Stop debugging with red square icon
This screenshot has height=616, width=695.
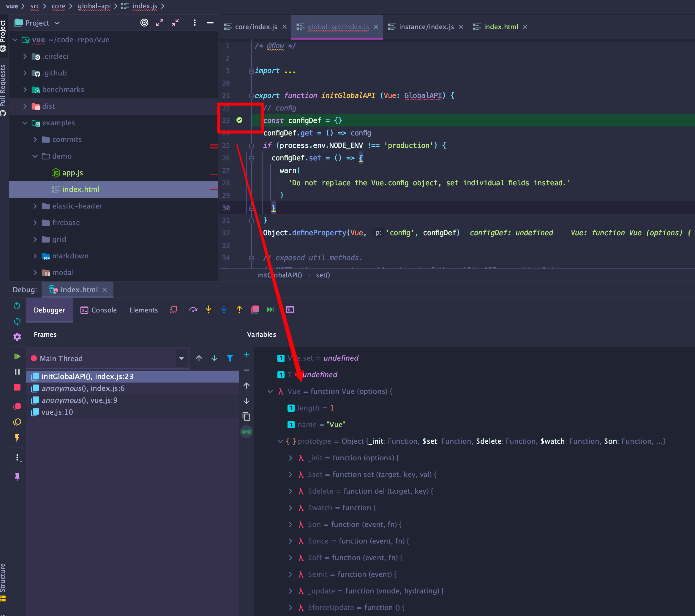(17, 388)
